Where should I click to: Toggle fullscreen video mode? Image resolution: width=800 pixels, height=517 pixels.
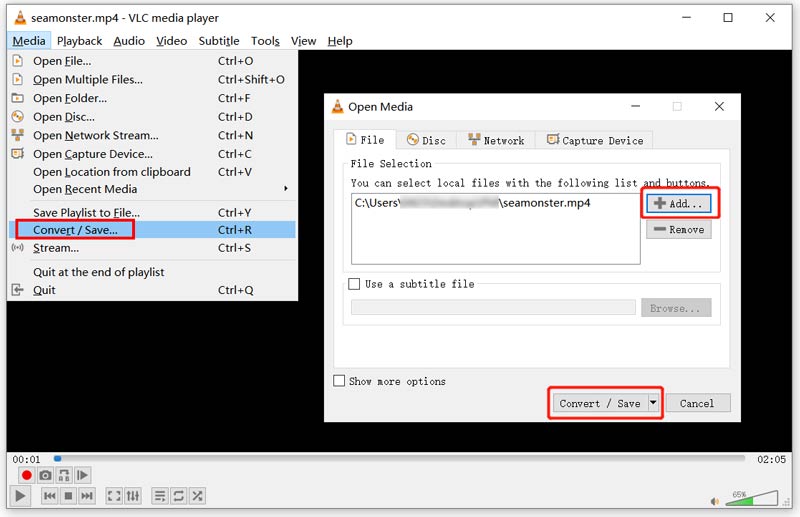point(114,496)
